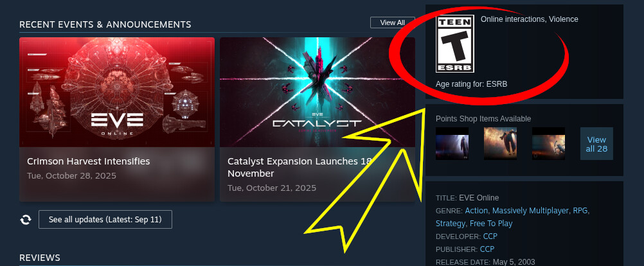Select the RPG genre link

click(x=580, y=211)
